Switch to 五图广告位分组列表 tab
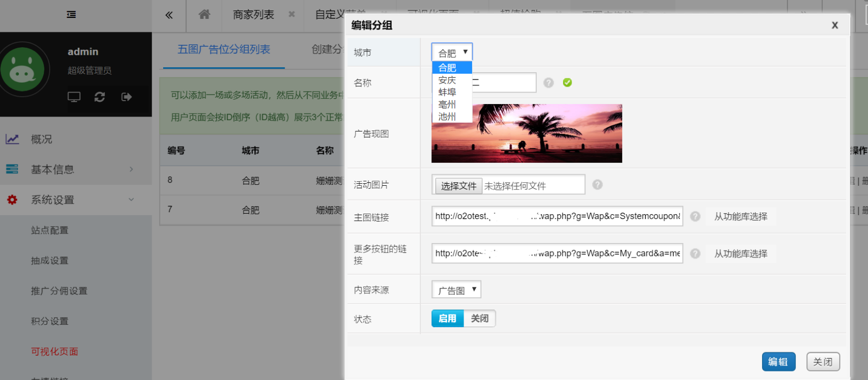Viewport: 868px width, 380px height. pos(224,49)
